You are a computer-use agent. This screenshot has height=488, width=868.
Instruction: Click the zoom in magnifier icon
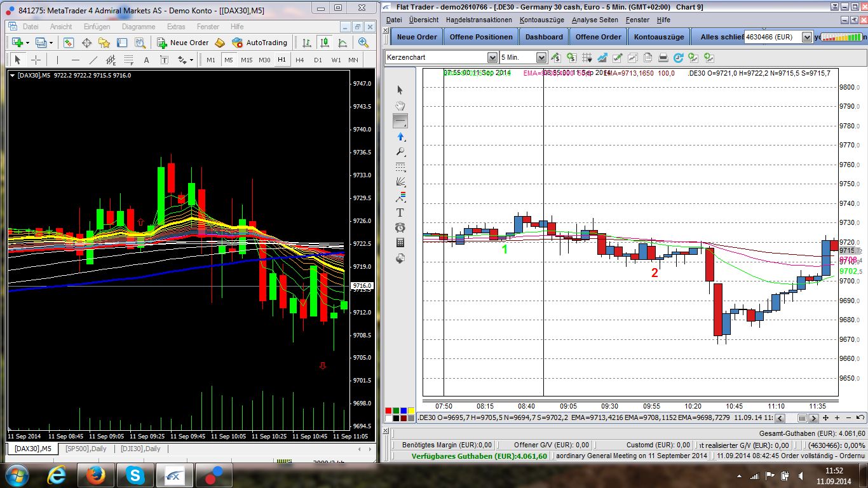pyautogui.click(x=363, y=43)
